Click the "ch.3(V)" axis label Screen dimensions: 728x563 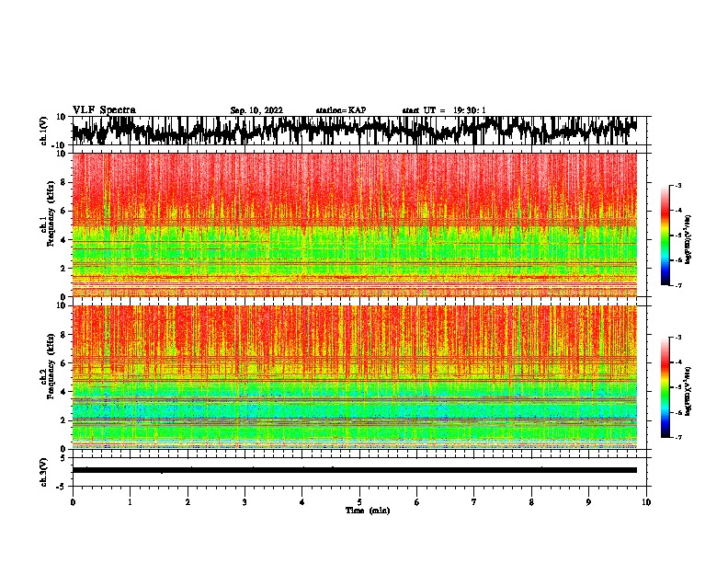44,473
